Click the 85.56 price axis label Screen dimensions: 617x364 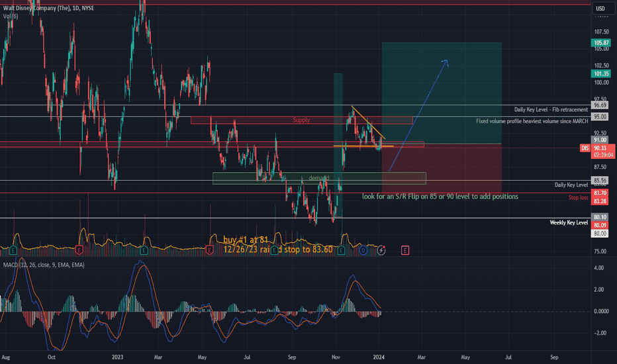tap(600, 180)
